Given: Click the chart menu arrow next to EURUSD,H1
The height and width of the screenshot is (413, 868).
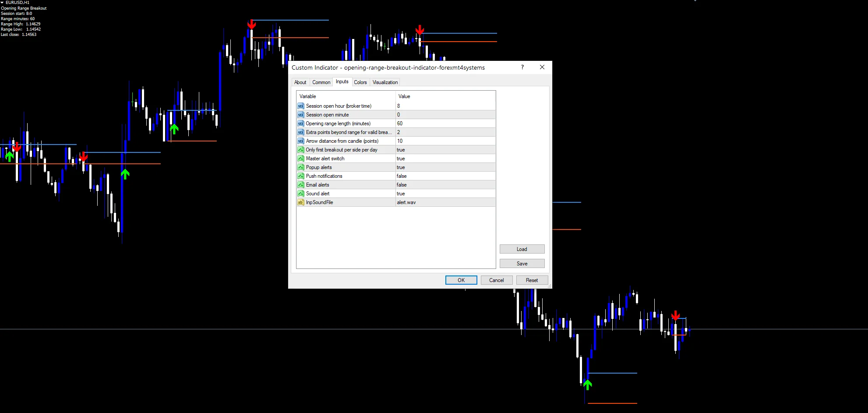Looking at the screenshot, I should click(x=2, y=3).
